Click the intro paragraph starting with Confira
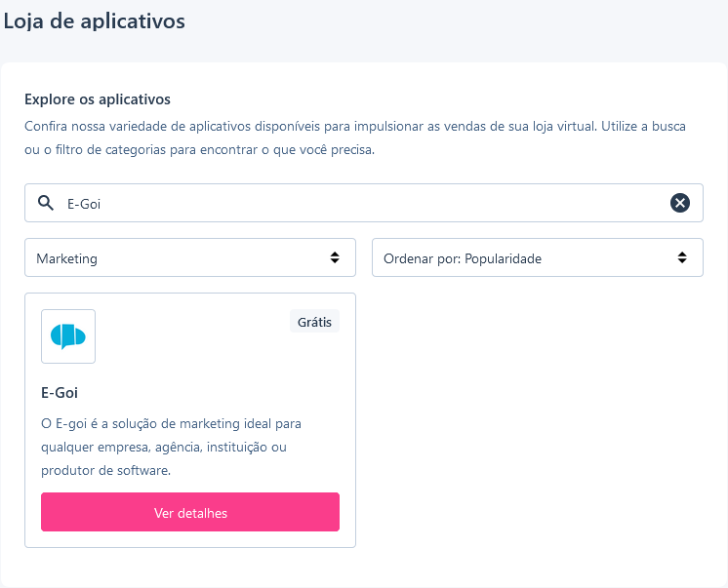Image resolution: width=728 pixels, height=588 pixels. pyautogui.click(x=355, y=137)
